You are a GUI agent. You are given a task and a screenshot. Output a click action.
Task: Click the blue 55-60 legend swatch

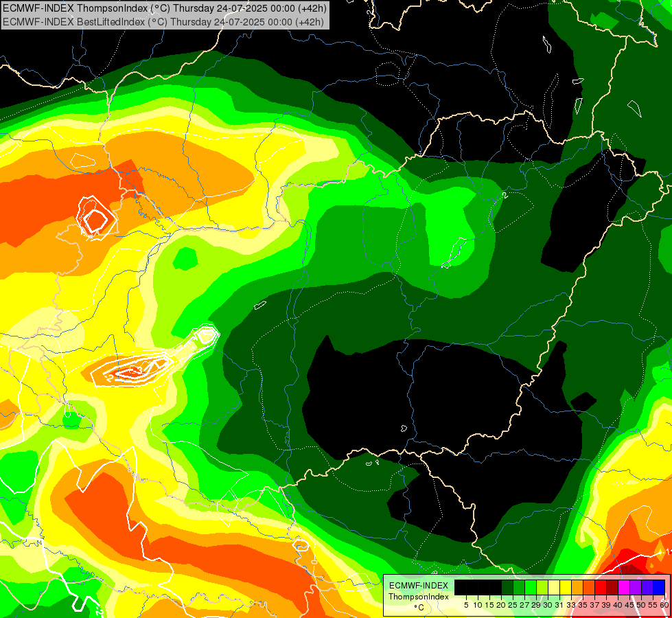point(659,587)
